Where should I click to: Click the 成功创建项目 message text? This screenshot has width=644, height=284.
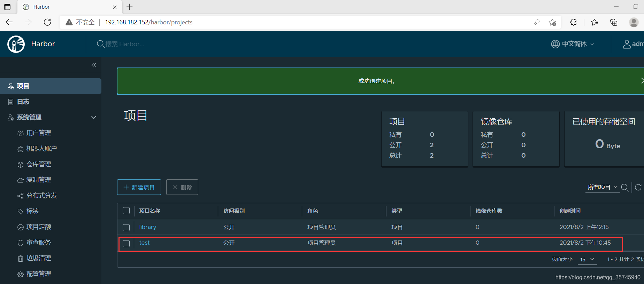pyautogui.click(x=377, y=81)
